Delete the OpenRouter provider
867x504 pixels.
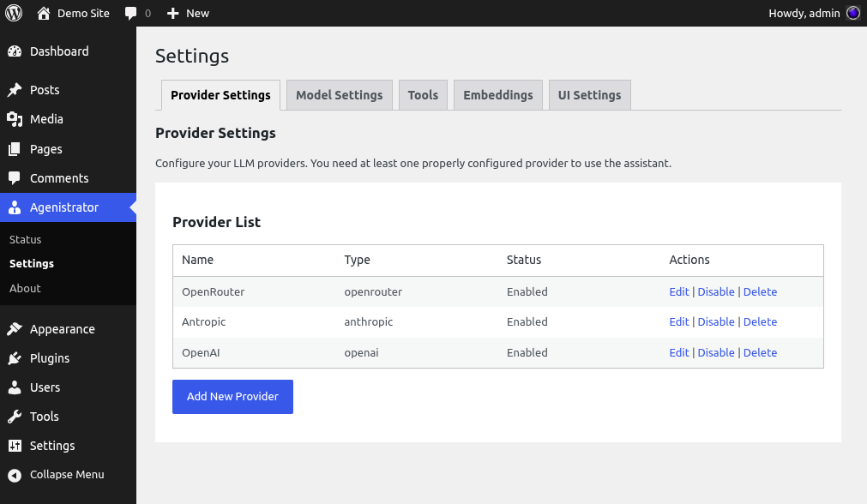point(760,291)
